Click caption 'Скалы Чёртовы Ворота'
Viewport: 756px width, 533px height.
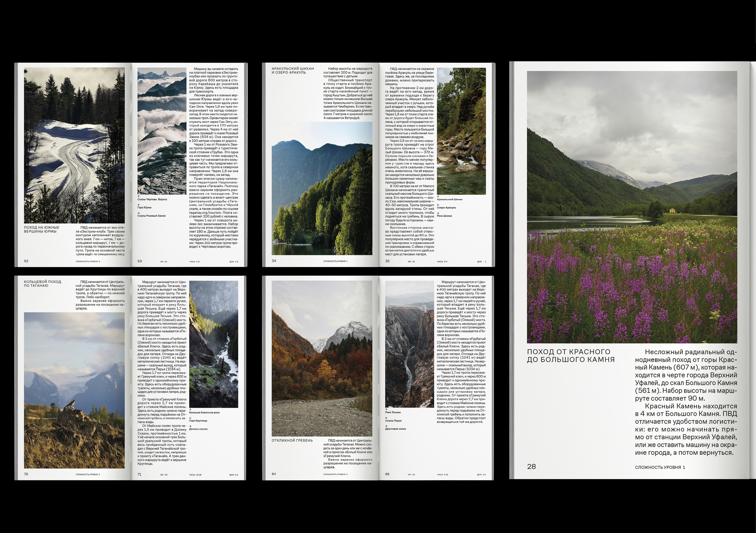(x=152, y=199)
